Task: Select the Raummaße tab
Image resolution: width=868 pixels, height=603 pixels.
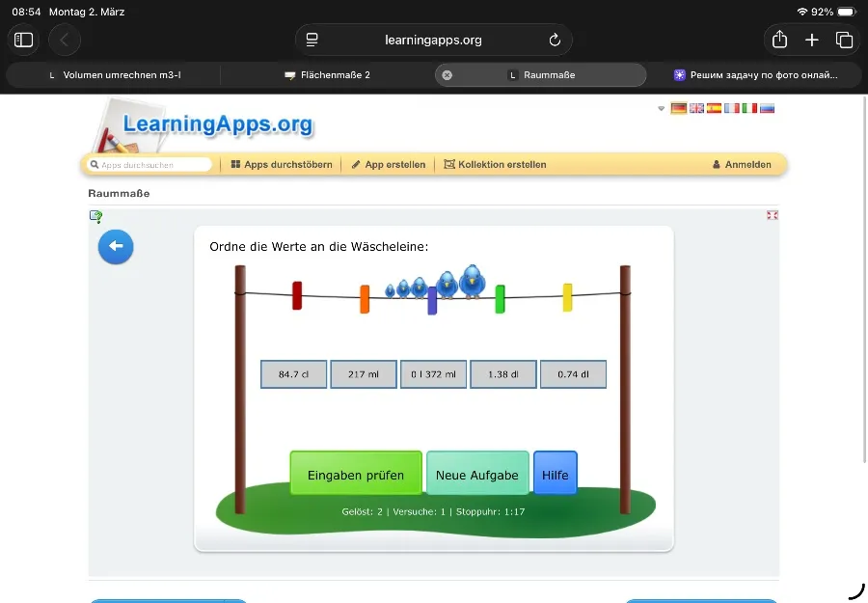Action: (x=541, y=74)
